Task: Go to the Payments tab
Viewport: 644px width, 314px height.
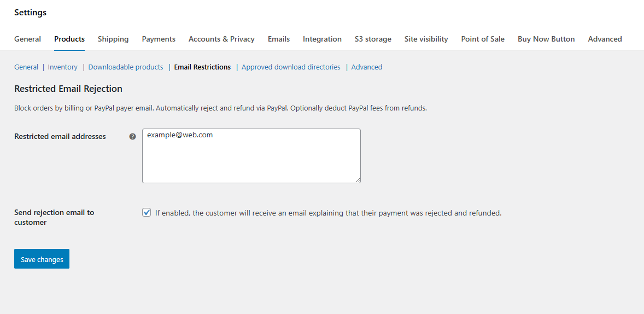Action: coord(159,39)
